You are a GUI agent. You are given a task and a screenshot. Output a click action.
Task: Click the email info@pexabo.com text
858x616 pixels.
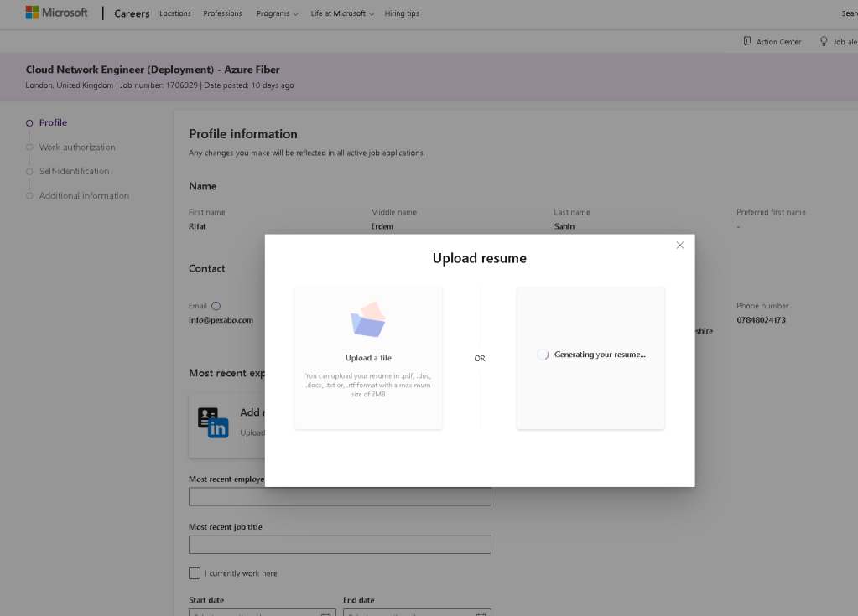[221, 320]
